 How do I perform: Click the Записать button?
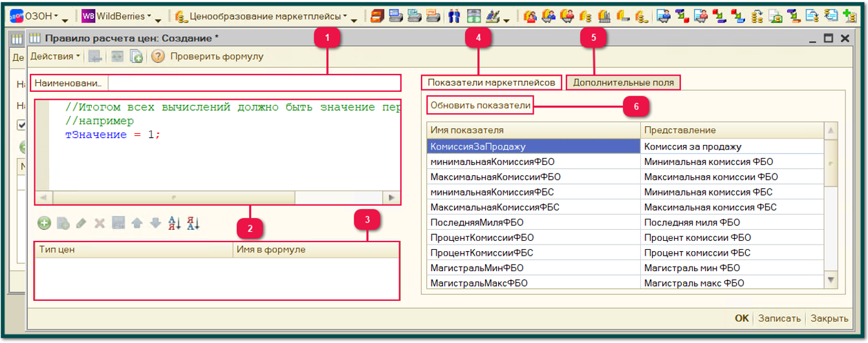(779, 318)
